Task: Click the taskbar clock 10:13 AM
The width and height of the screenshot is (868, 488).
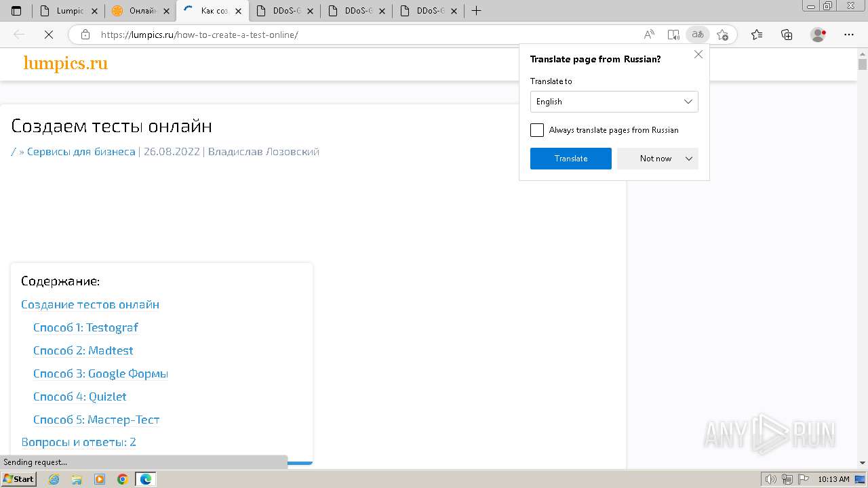Action: point(834,479)
